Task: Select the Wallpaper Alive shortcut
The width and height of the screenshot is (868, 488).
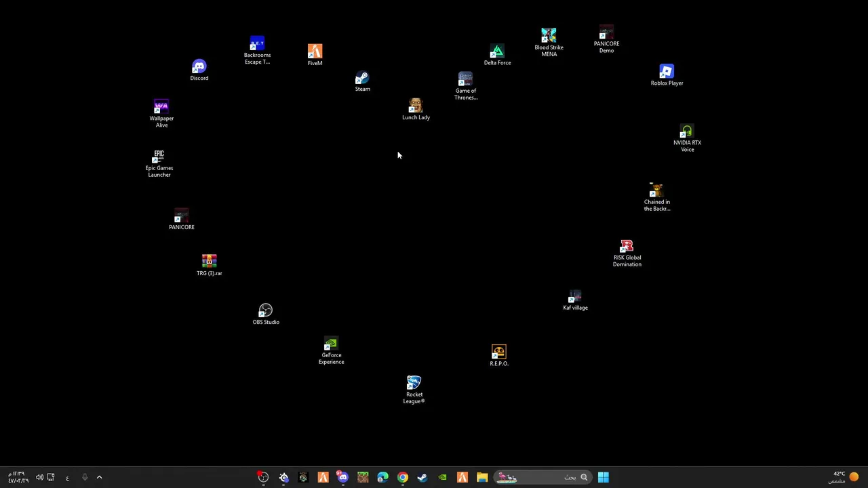Action: click(161, 114)
